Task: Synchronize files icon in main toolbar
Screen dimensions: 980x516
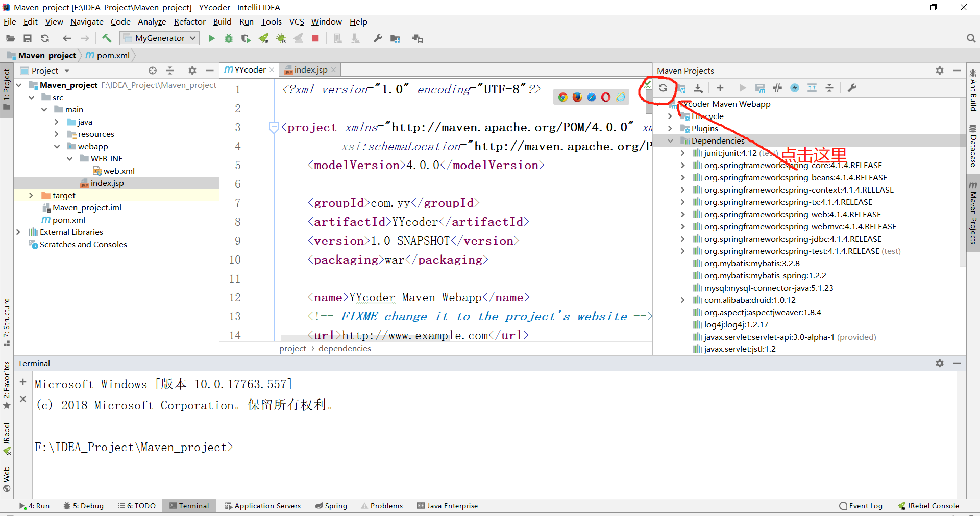Action: pyautogui.click(x=45, y=38)
